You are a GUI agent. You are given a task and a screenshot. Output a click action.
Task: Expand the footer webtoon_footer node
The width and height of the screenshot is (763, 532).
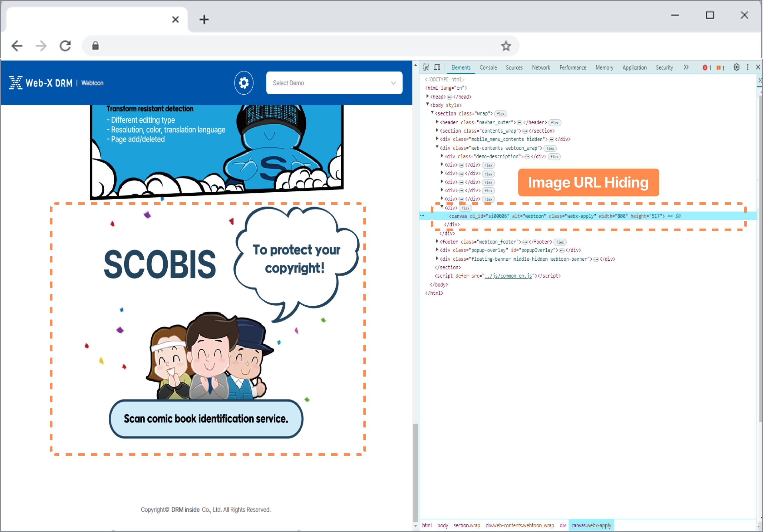pos(437,241)
